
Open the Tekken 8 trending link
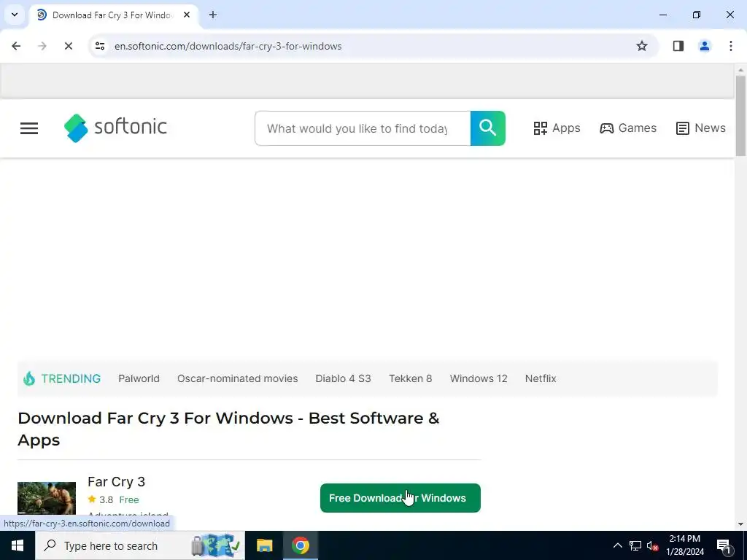coord(410,378)
